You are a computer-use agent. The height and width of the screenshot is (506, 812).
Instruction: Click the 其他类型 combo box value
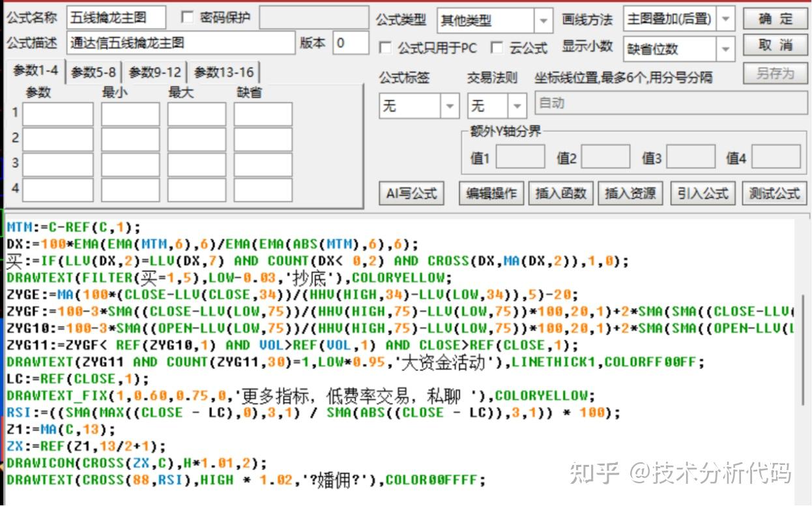pyautogui.click(x=486, y=21)
